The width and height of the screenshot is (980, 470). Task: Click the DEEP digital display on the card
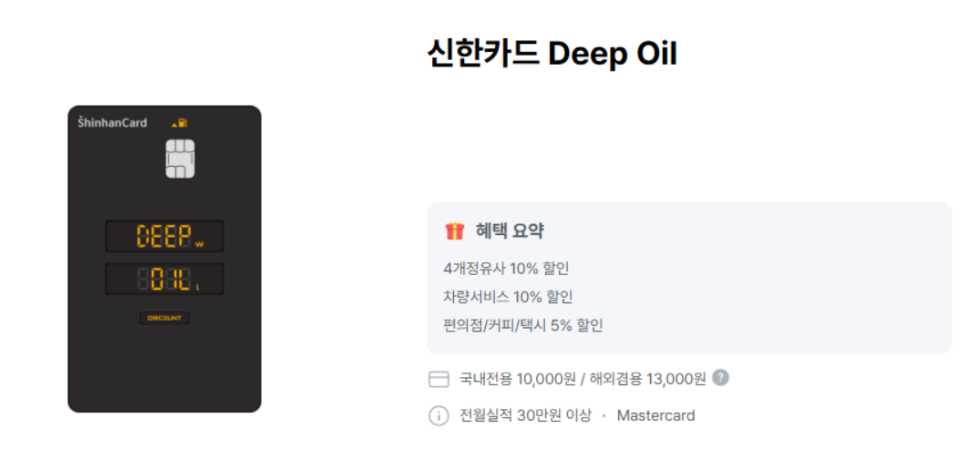[x=165, y=237]
